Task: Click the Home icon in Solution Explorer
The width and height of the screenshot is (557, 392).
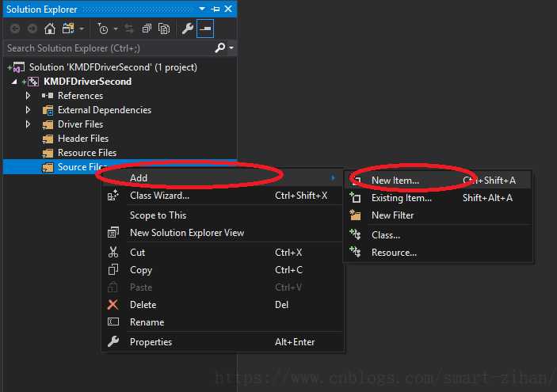Action: point(50,29)
